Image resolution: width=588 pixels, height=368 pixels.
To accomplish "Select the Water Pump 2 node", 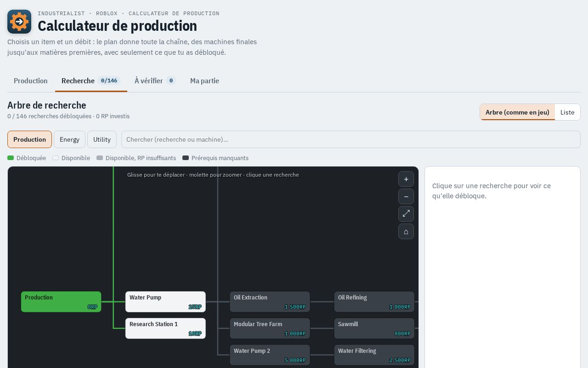I will click(270, 355).
